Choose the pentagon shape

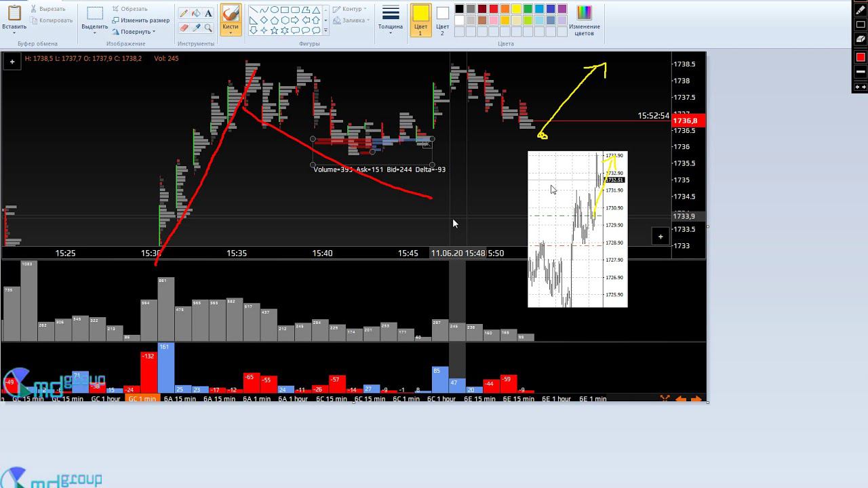(275, 20)
